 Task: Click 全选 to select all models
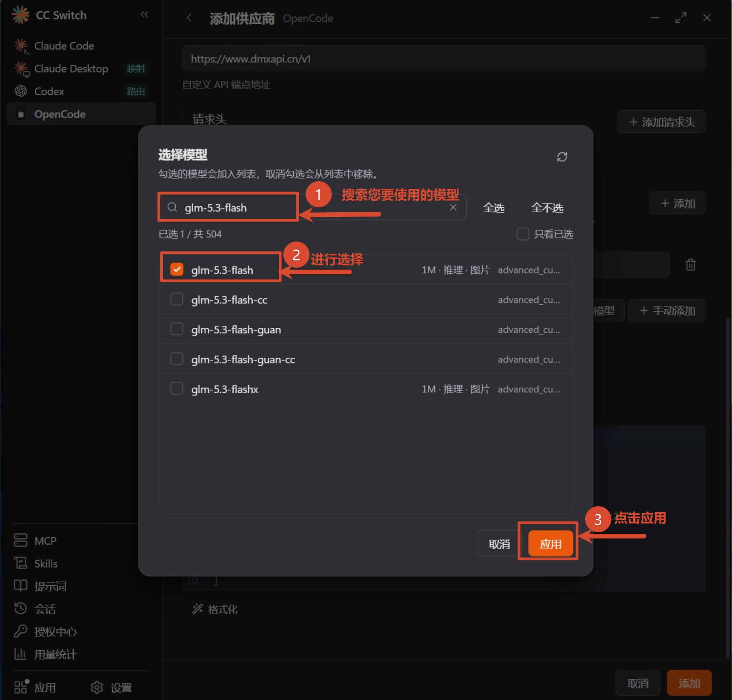pos(494,208)
